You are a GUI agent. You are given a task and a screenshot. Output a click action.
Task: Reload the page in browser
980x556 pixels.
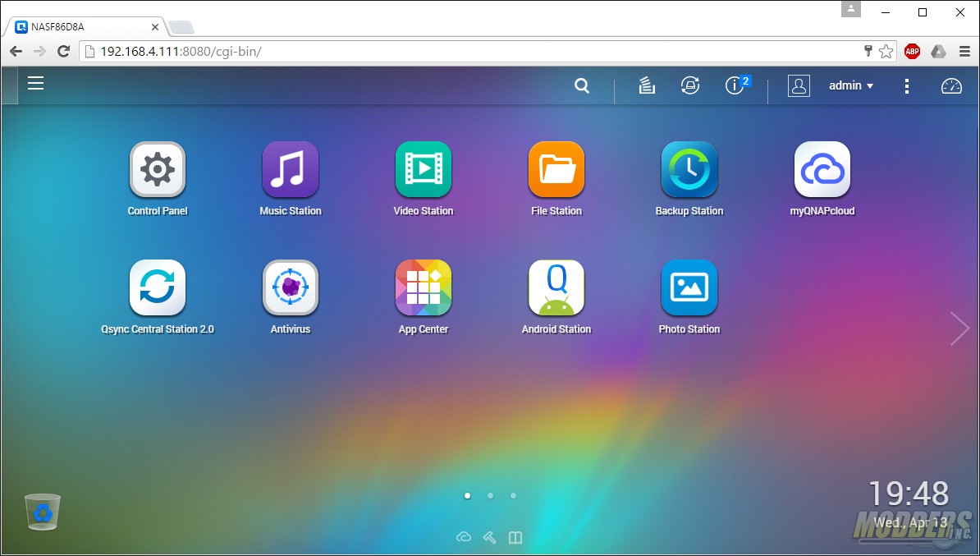click(63, 51)
